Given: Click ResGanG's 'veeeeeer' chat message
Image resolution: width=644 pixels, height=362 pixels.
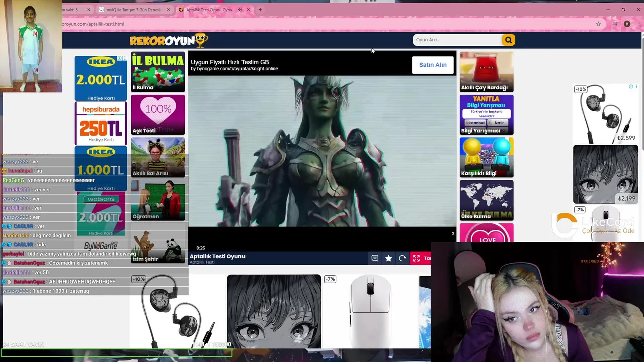Looking at the screenshot, I should (x=48, y=180).
